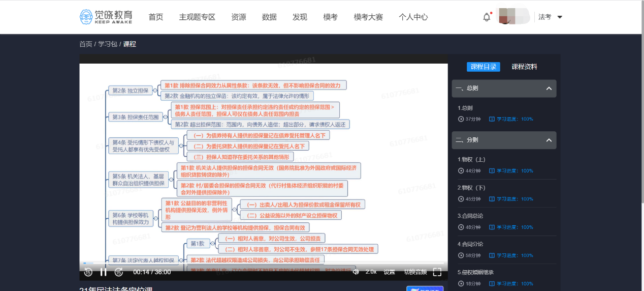Click progress book icon under 4.合同分论
644x291 pixels.
tap(492, 255)
